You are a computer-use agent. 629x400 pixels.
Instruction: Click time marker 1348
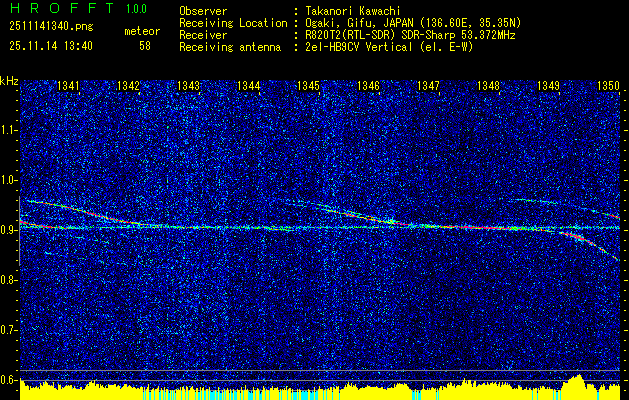click(488, 85)
